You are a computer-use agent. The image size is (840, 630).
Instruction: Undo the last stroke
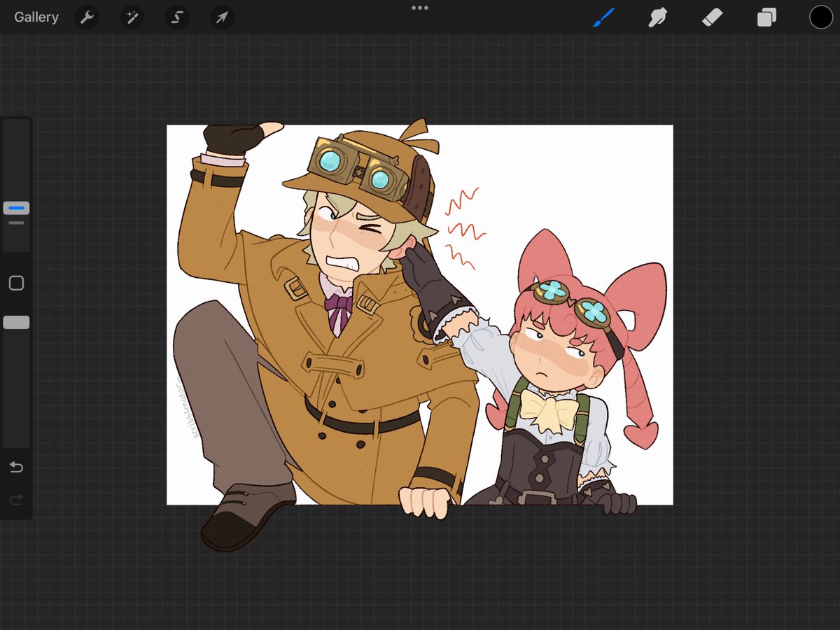coord(16,467)
